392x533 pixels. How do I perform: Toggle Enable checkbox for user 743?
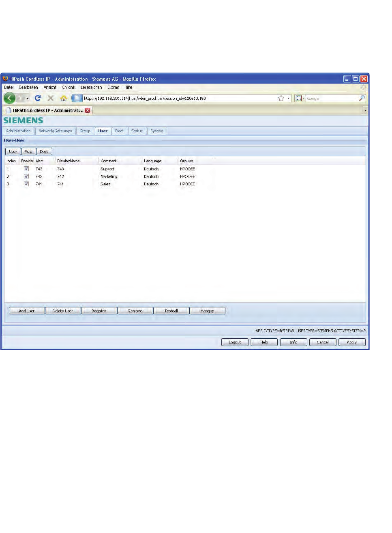(26, 169)
